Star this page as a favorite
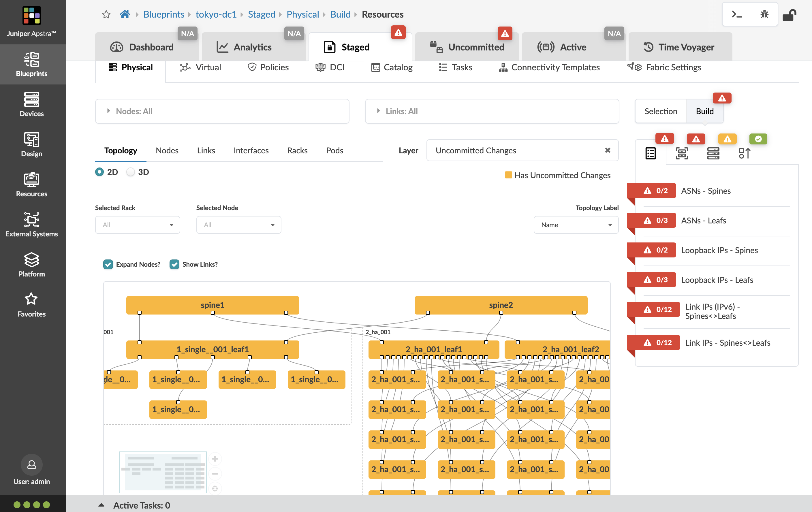 pos(106,14)
